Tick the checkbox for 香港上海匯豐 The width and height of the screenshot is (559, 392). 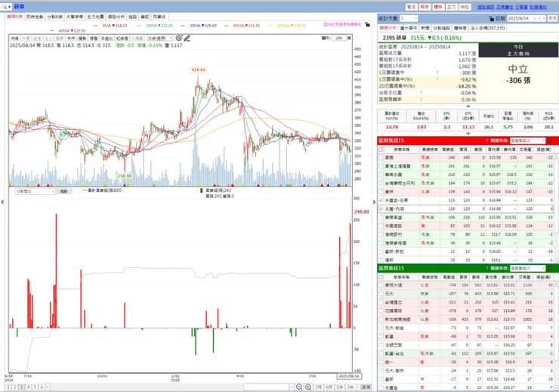pos(381,166)
